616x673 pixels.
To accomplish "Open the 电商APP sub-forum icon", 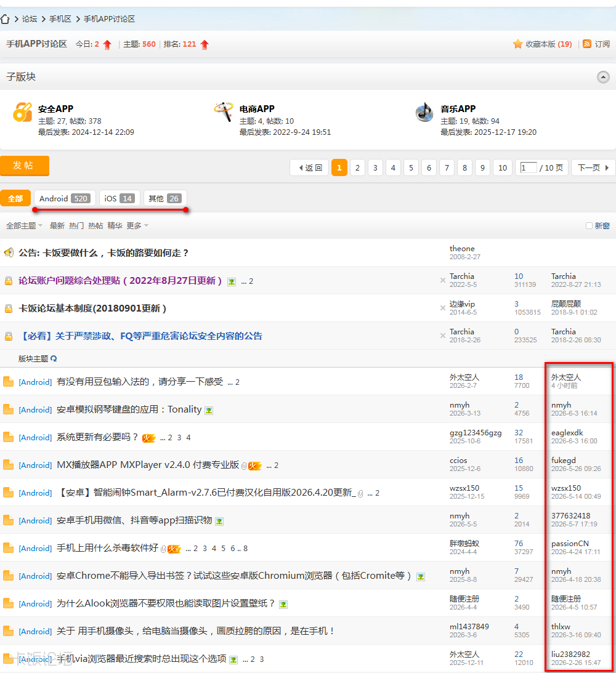I will click(x=224, y=112).
